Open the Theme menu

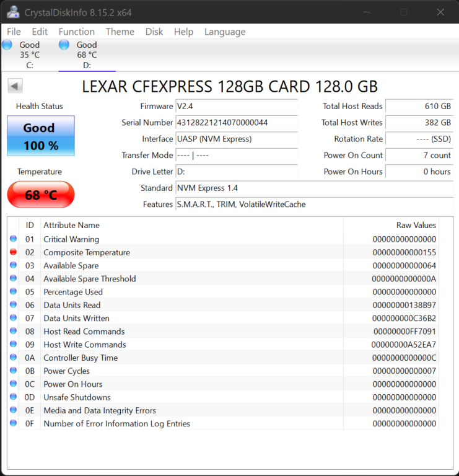[120, 32]
